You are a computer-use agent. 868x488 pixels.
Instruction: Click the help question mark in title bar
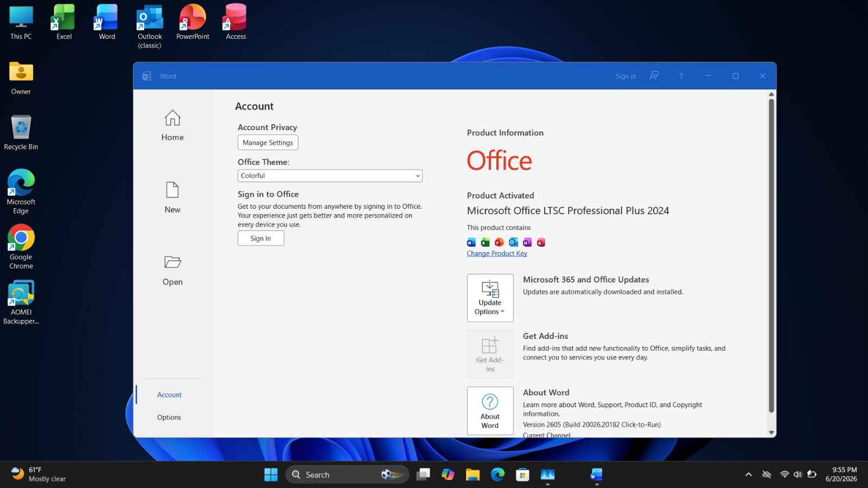[681, 76]
